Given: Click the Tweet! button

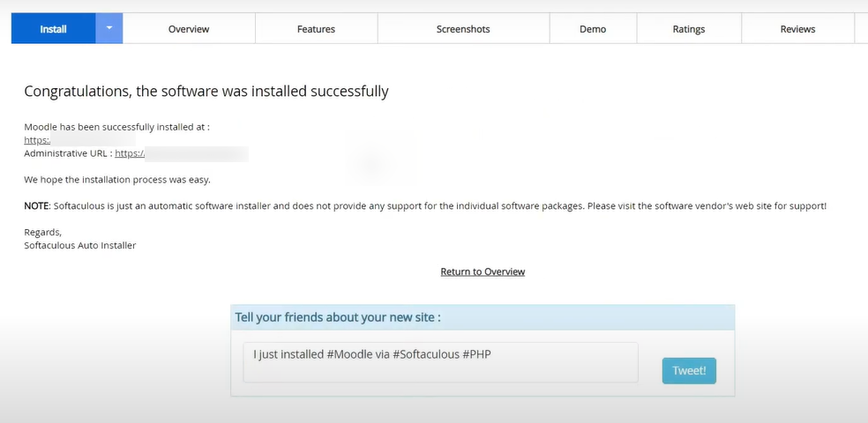Looking at the screenshot, I should coord(689,370).
